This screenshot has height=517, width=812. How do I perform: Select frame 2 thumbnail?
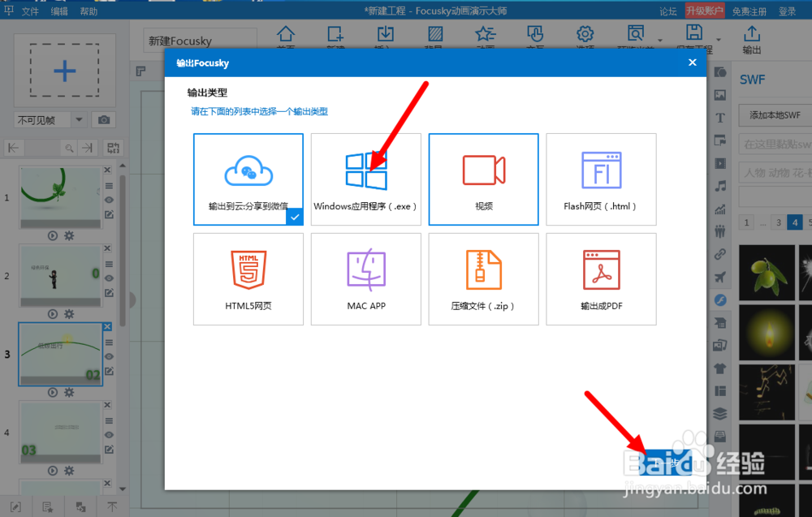(x=61, y=275)
